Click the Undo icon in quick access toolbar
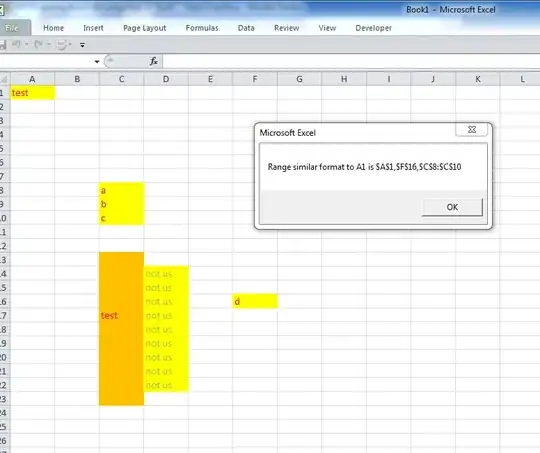 tap(16, 44)
